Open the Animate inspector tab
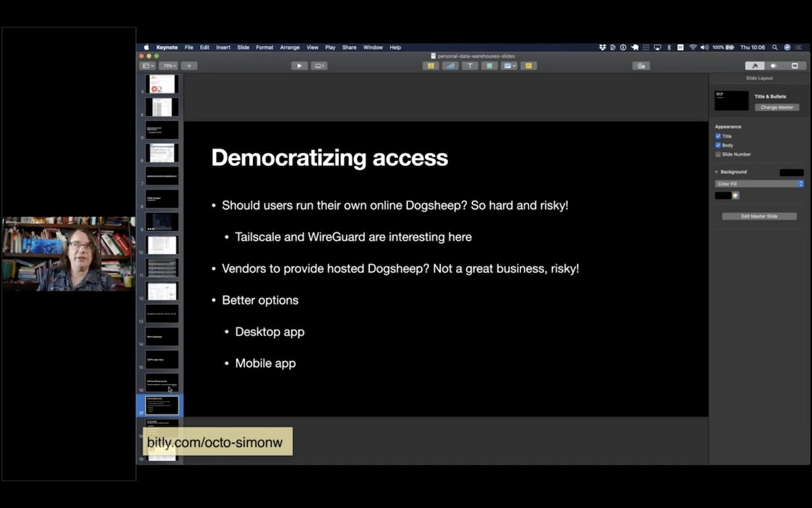 [774, 66]
